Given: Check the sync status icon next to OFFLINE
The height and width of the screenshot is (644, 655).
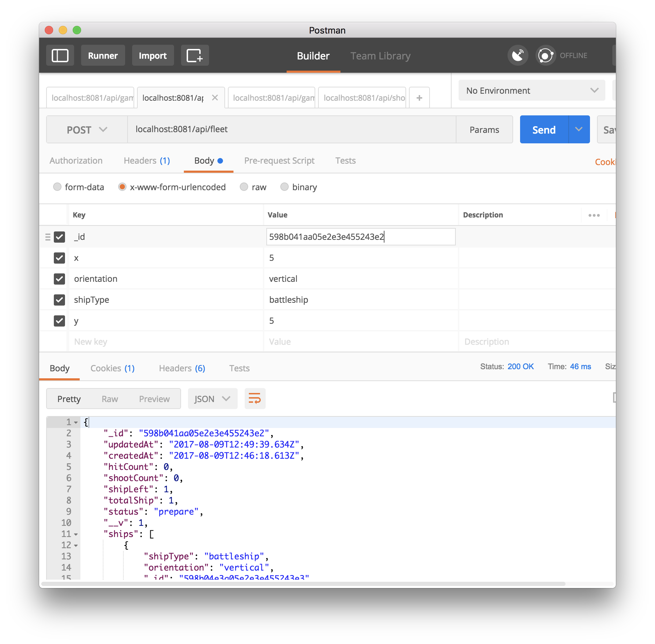Looking at the screenshot, I should coord(546,56).
